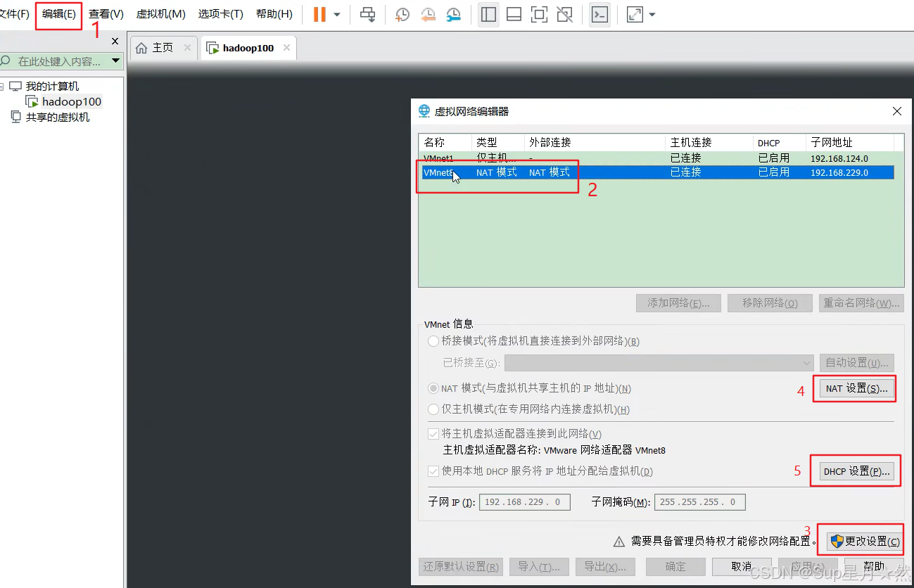Send Ctrl+Alt+Del to the virtual machine
This screenshot has width=914, height=588.
click(367, 14)
